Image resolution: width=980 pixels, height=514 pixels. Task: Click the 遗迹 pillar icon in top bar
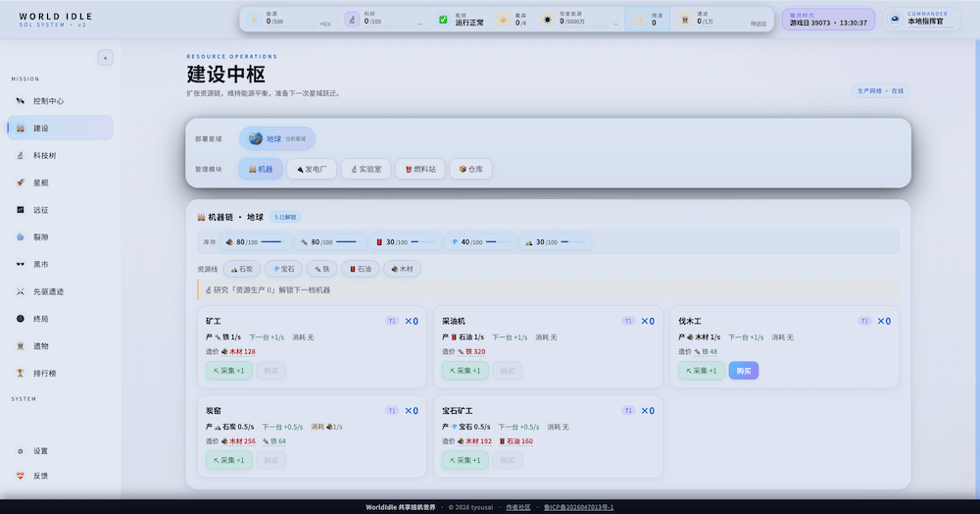[x=685, y=20]
